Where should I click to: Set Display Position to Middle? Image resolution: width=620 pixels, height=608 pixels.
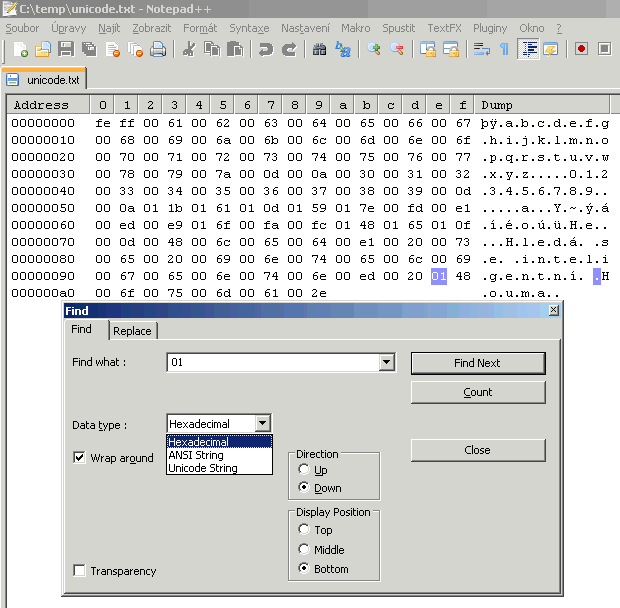click(305, 549)
